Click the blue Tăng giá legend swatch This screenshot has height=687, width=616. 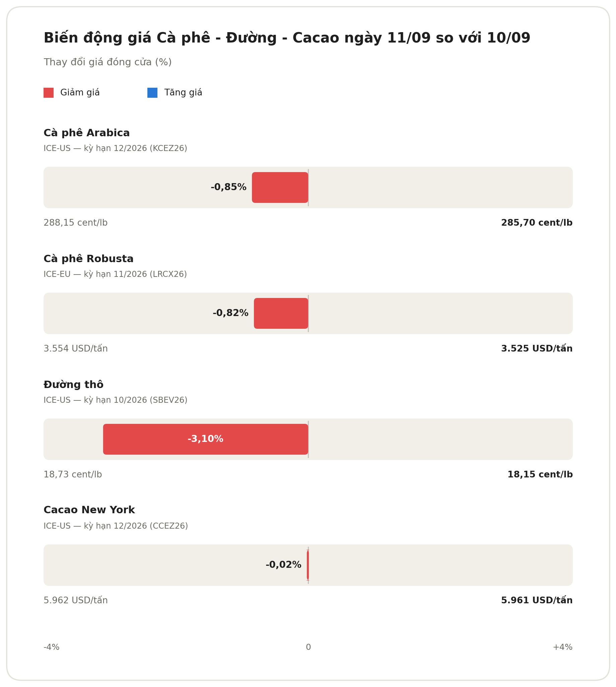pyautogui.click(x=152, y=93)
